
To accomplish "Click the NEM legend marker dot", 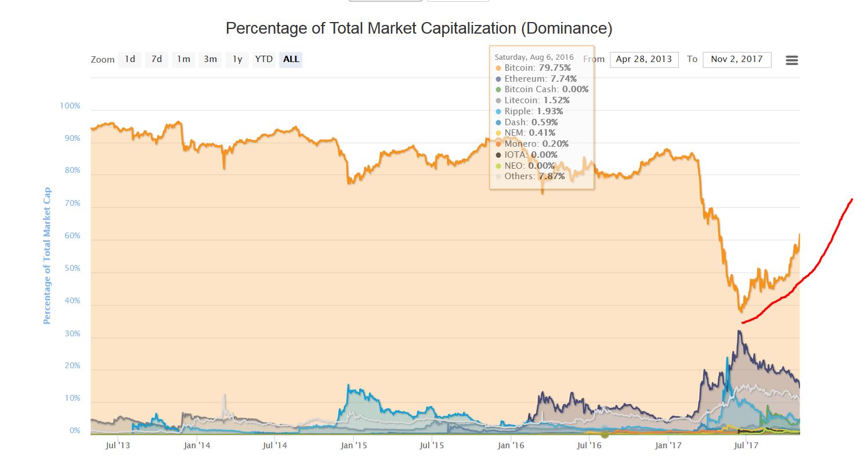I will point(498,132).
